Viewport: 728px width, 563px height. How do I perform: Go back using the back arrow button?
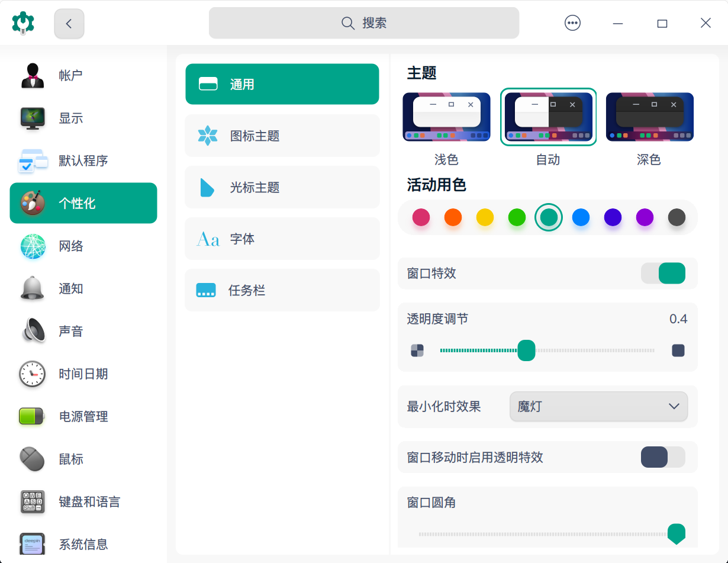click(x=69, y=23)
